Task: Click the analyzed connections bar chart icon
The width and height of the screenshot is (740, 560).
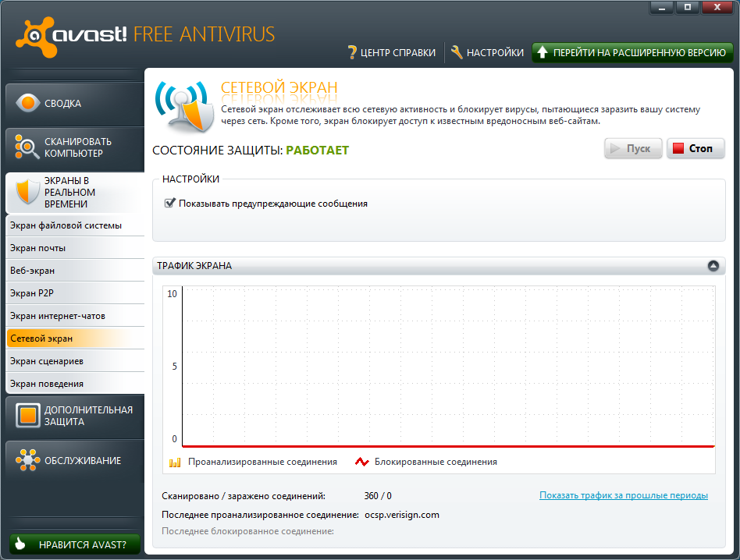Action: pyautogui.click(x=175, y=462)
